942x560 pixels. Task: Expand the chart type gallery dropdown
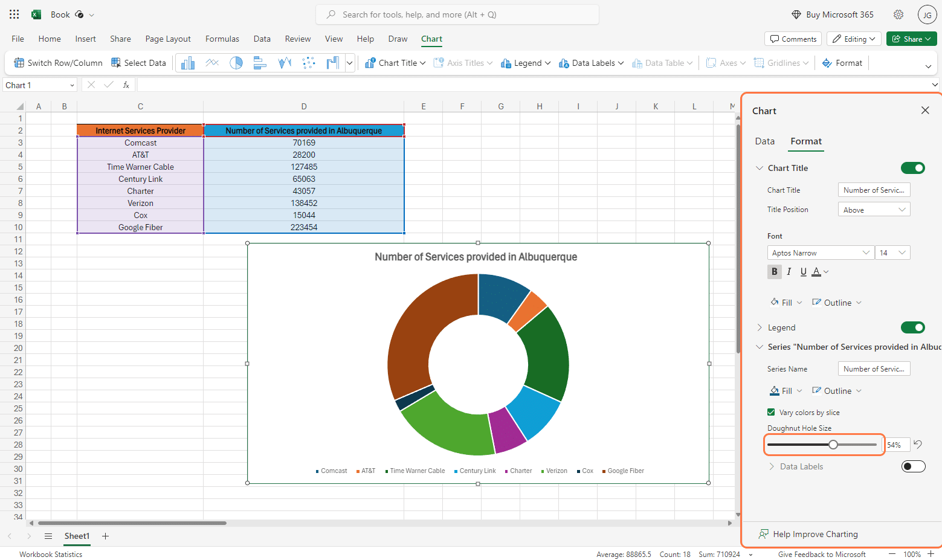(x=349, y=63)
